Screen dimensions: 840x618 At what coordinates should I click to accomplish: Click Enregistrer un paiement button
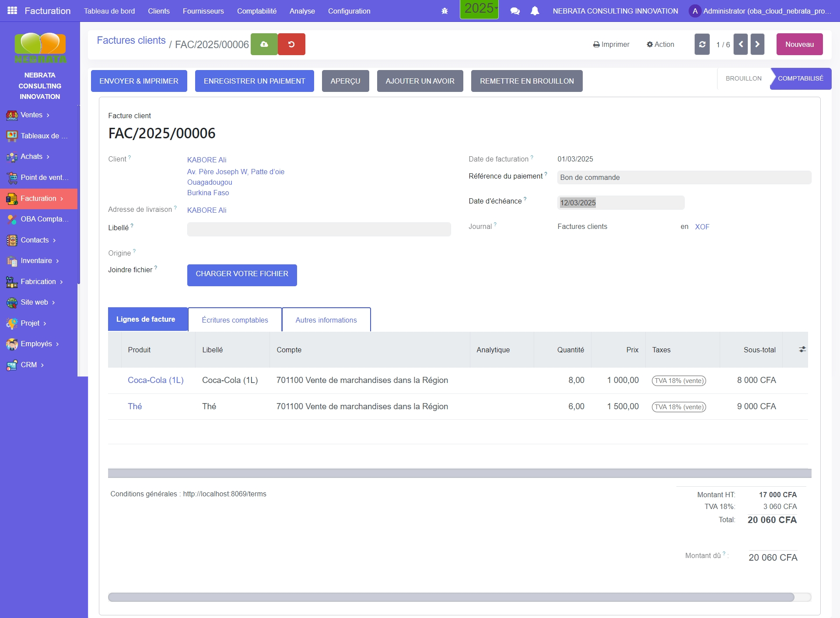(254, 81)
